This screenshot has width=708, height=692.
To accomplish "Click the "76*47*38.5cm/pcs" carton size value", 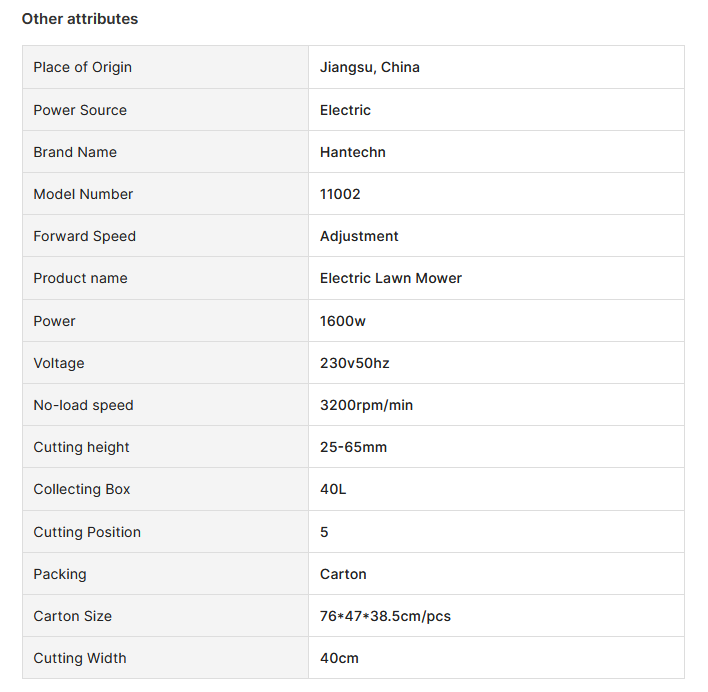I will [385, 616].
